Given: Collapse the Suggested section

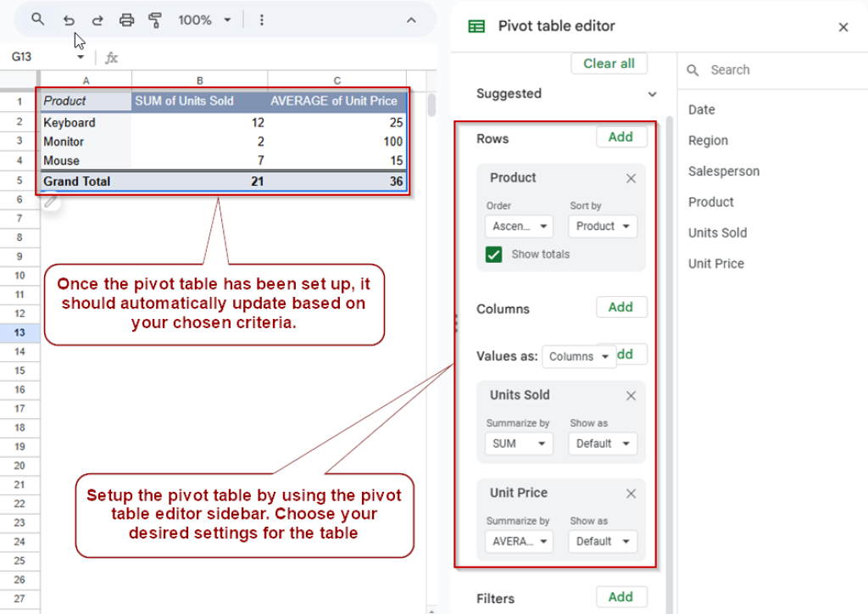Looking at the screenshot, I should (651, 94).
